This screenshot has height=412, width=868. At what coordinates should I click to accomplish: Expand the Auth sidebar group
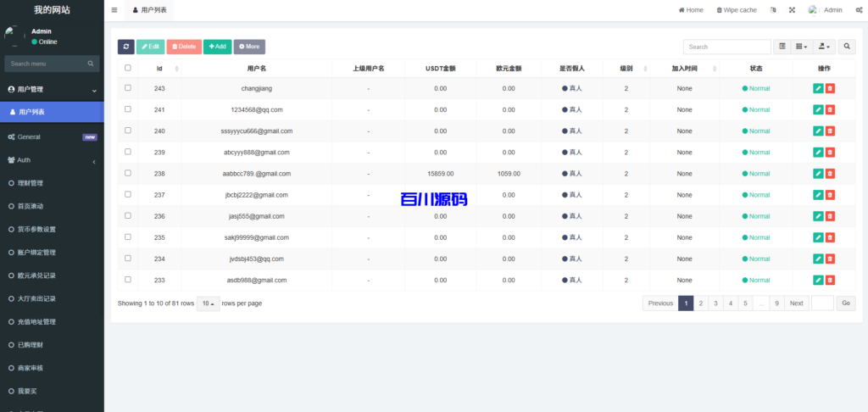tap(52, 160)
